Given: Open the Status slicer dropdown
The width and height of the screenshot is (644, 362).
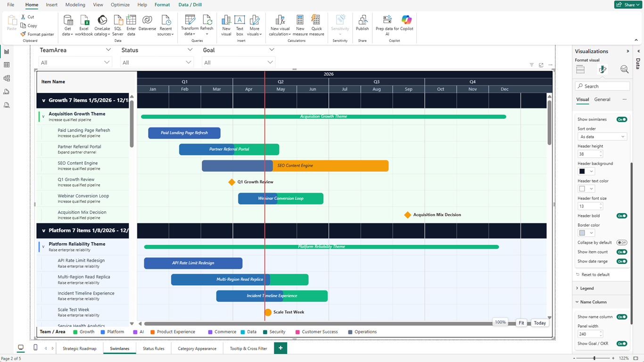Looking at the screenshot, I should click(x=157, y=62).
